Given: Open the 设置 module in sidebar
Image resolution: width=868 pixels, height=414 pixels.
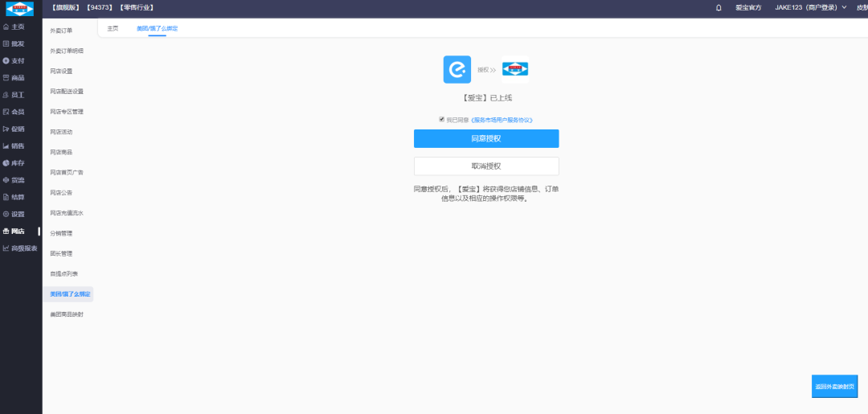Looking at the screenshot, I should click(x=14, y=214).
